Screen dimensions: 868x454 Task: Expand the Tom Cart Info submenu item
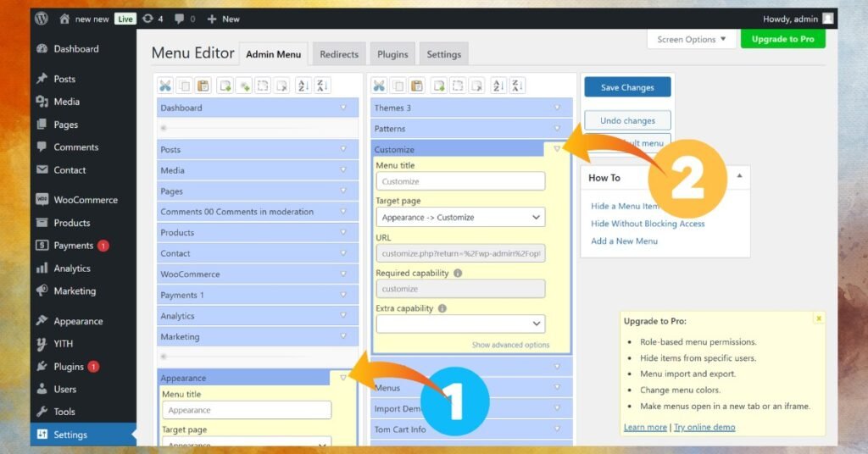(557, 429)
